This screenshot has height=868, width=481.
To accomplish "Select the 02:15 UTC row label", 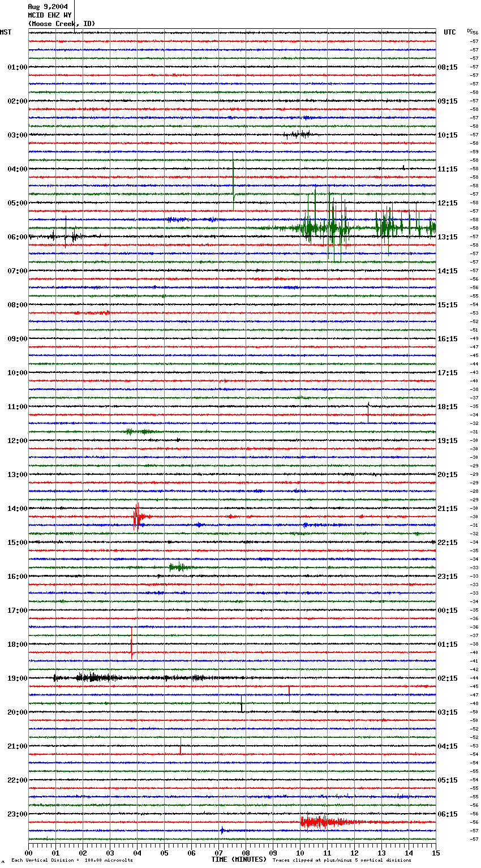I will [448, 678].
